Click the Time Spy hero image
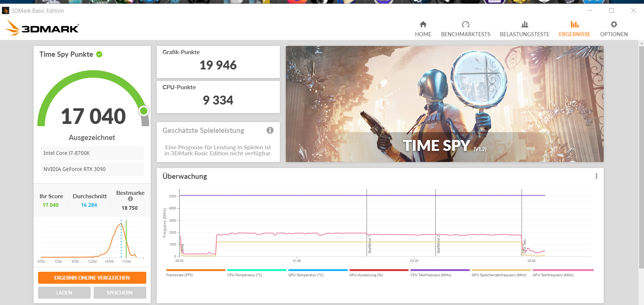Viewport: 644px width, 305px height. click(x=444, y=104)
